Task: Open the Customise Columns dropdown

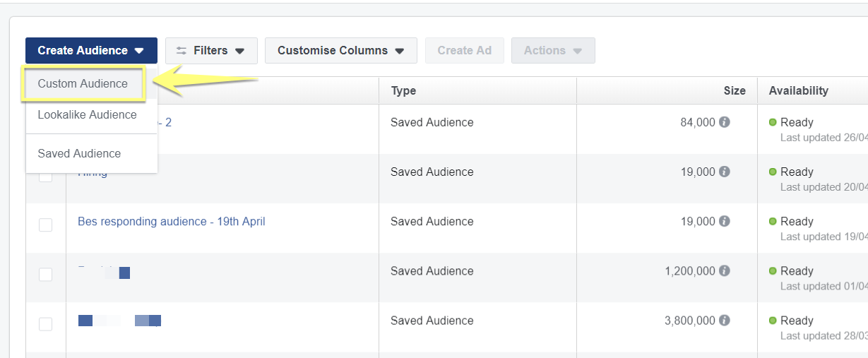Action: pos(340,51)
